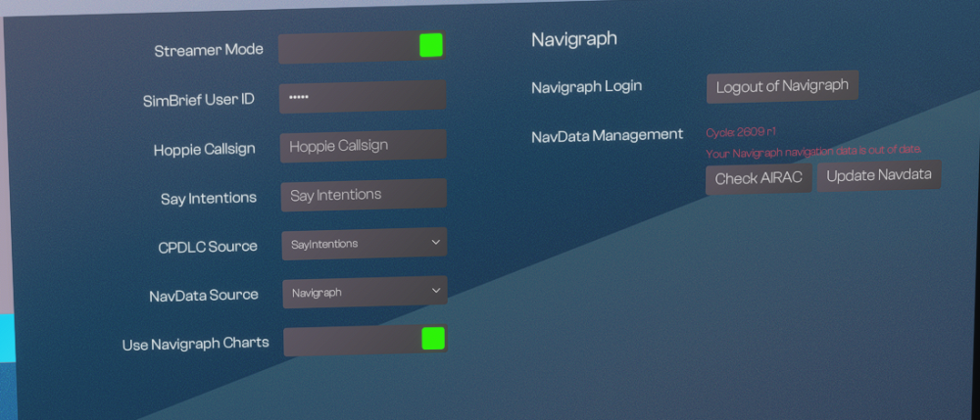This screenshot has height=420, width=980.
Task: Click the Check AIRAC button
Action: 759,178
